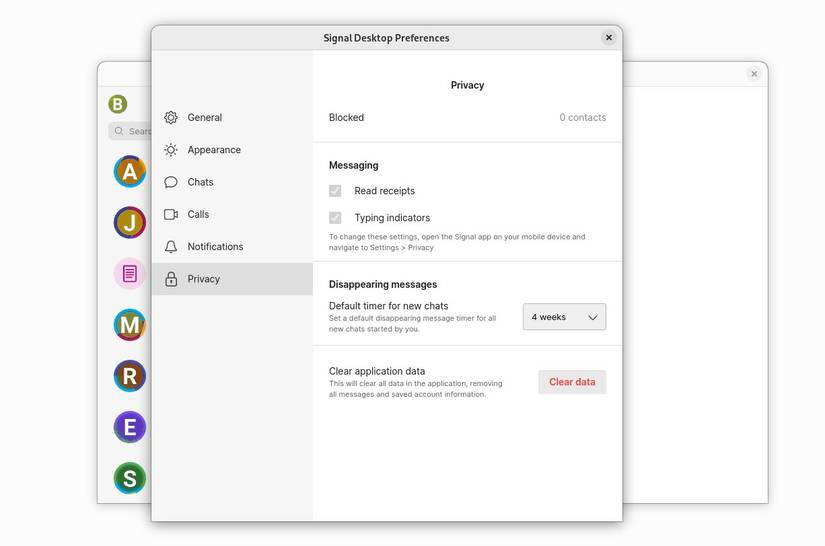Click the Notifications bell icon

tap(170, 247)
